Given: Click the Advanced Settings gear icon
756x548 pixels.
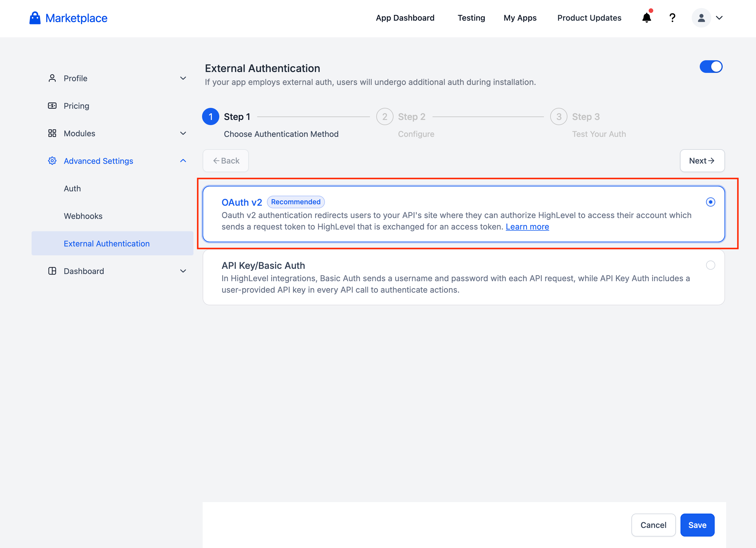Looking at the screenshot, I should point(52,161).
